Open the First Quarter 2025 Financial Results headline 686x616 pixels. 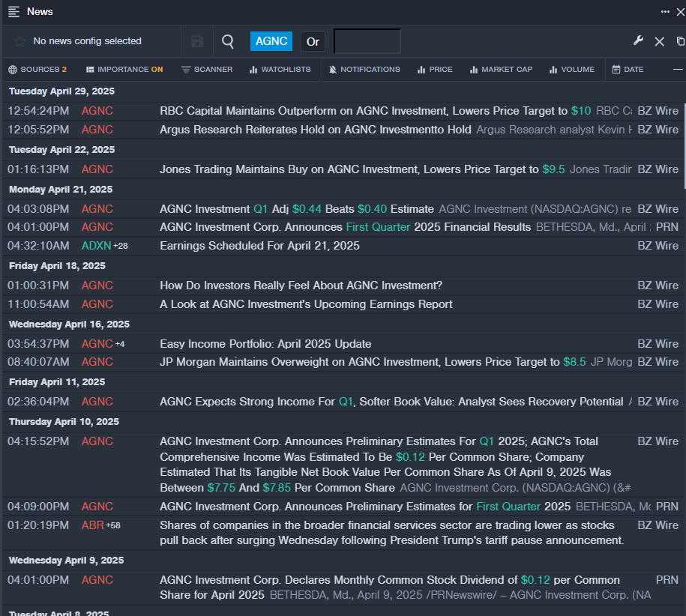tap(345, 227)
